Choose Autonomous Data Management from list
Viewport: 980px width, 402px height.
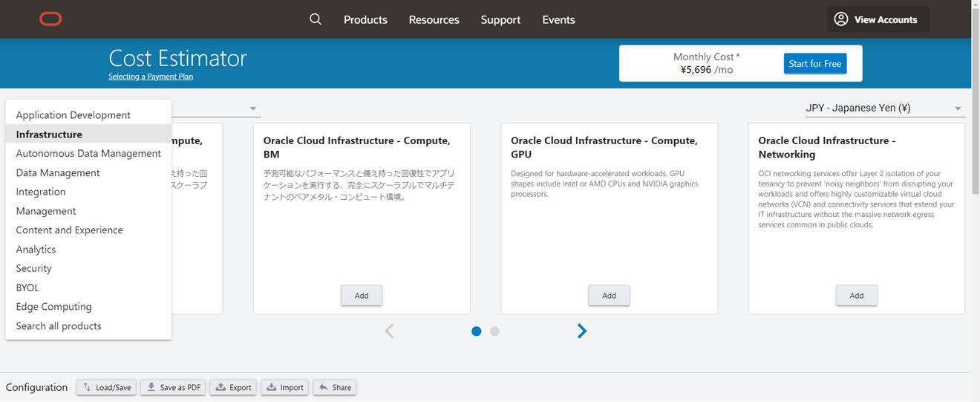(x=88, y=153)
